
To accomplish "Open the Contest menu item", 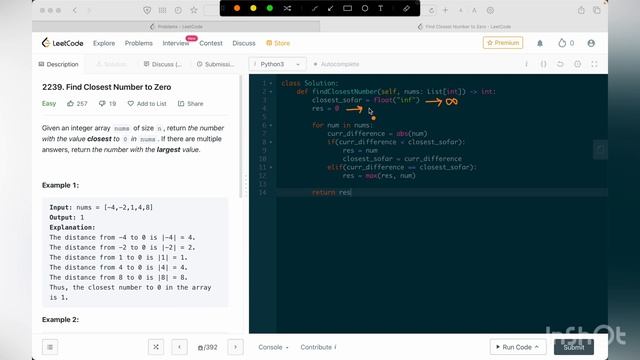I will (211, 43).
